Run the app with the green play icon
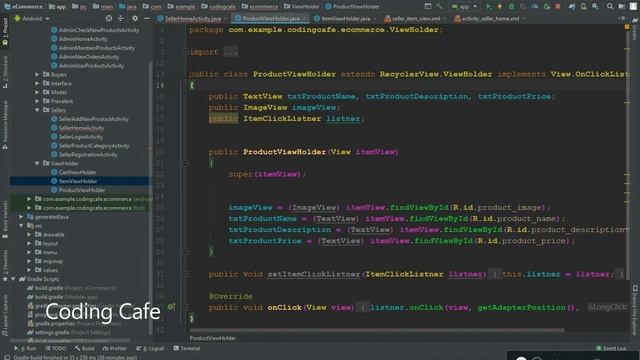 point(489,7)
